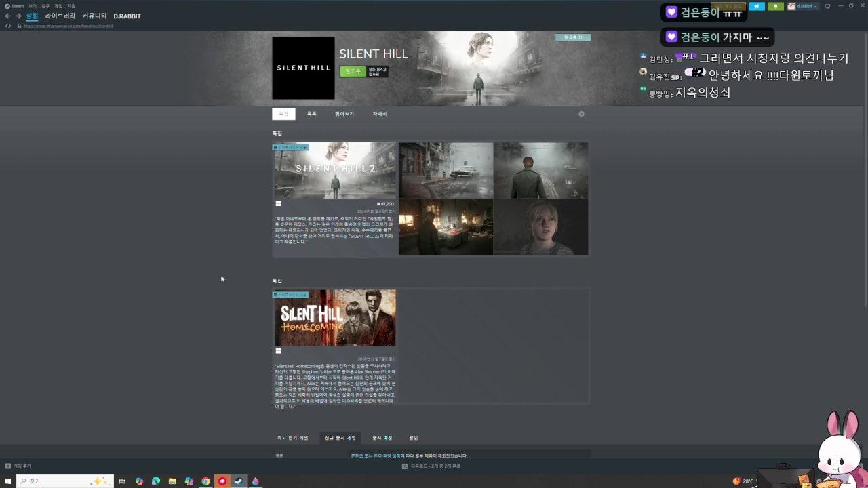The height and width of the screenshot is (488, 868).
Task: Expand the d.rabbit account dropdown
Action: (803, 6)
